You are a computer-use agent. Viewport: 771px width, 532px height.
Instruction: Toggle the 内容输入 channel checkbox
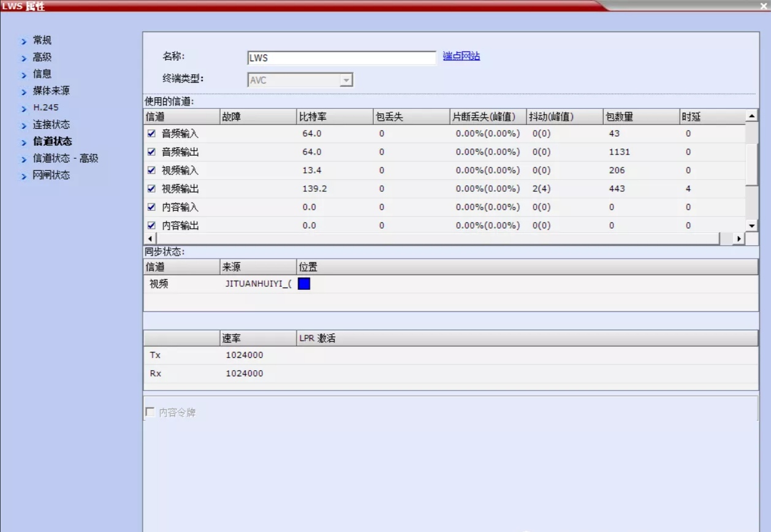(x=151, y=207)
